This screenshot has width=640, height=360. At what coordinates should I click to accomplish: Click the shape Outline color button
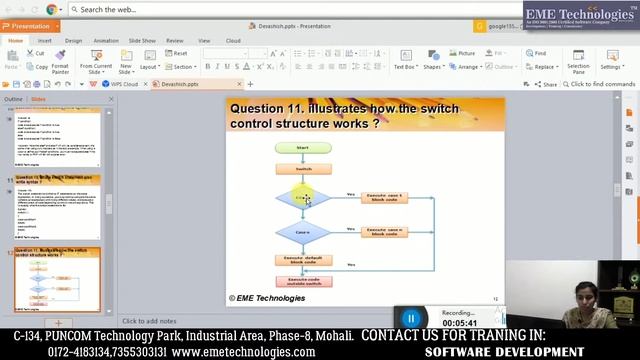tap(501, 67)
